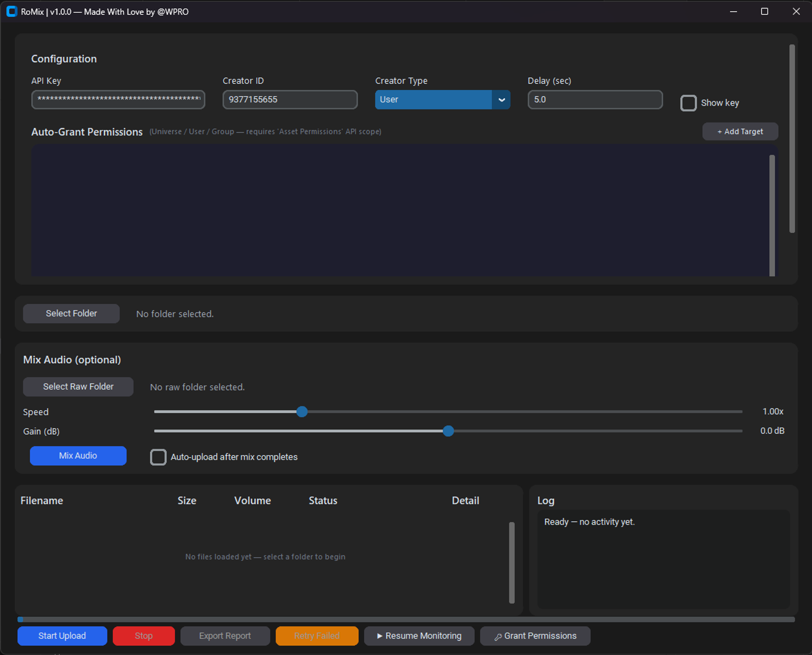Click the Auto-Grant Permissions list scrollbar
Image resolution: width=812 pixels, height=655 pixels.
point(772,216)
